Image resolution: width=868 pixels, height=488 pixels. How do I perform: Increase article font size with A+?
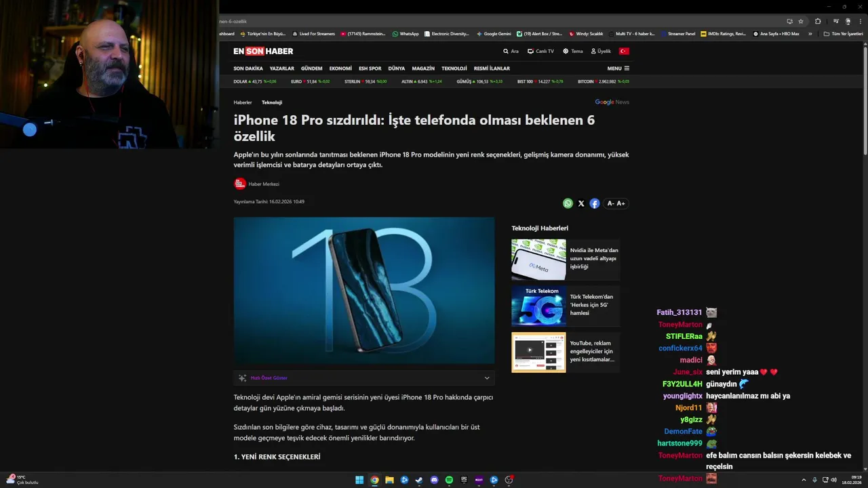(620, 203)
